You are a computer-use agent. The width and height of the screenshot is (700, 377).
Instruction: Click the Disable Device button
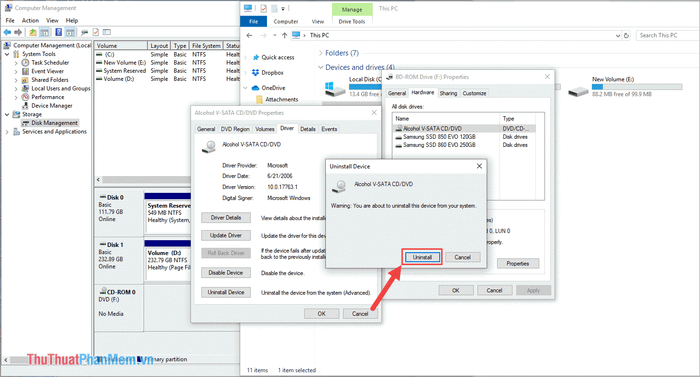pyautogui.click(x=225, y=272)
